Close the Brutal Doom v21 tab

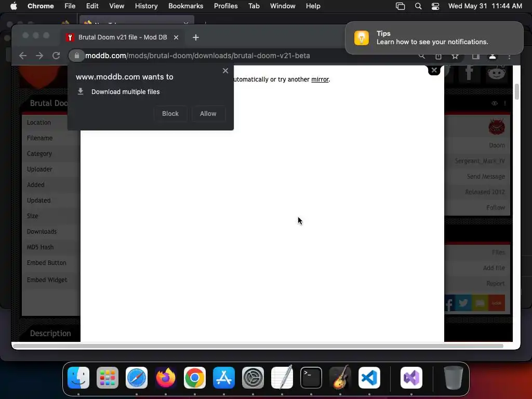tap(176, 37)
